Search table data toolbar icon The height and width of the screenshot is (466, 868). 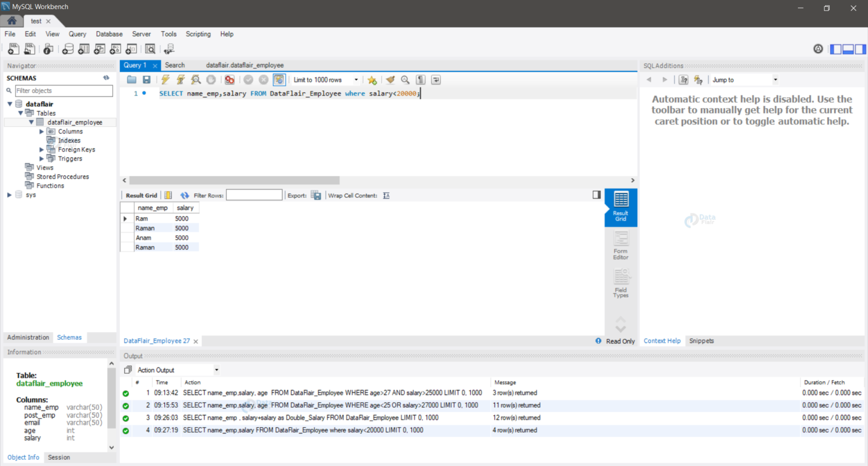(x=150, y=49)
